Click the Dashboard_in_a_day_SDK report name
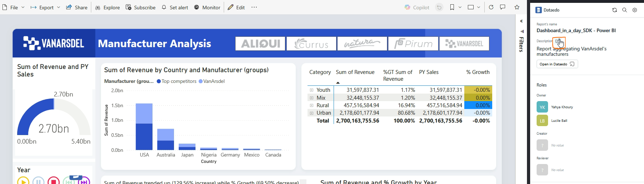The width and height of the screenshot is (644, 184). (x=576, y=31)
